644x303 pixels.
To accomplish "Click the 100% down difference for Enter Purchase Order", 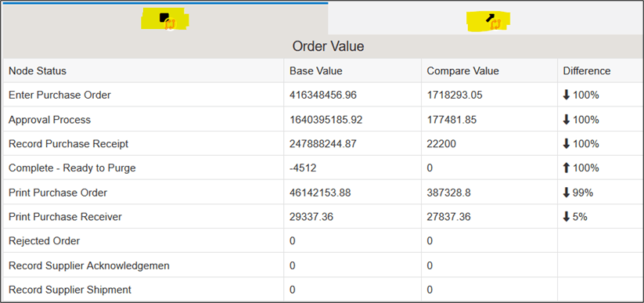I will coord(581,95).
